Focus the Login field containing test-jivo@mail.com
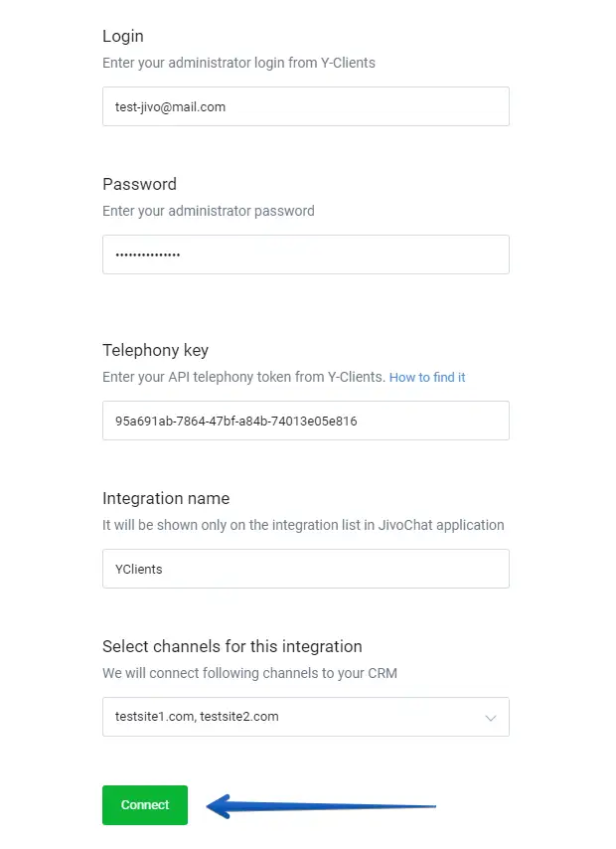Image resolution: width=616 pixels, height=849 pixels. click(x=305, y=106)
